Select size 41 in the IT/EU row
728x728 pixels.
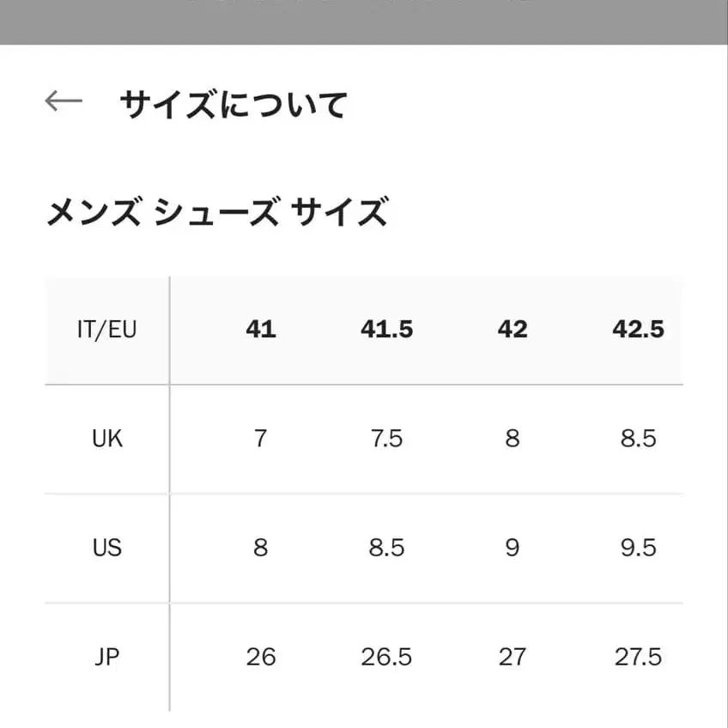click(260, 329)
